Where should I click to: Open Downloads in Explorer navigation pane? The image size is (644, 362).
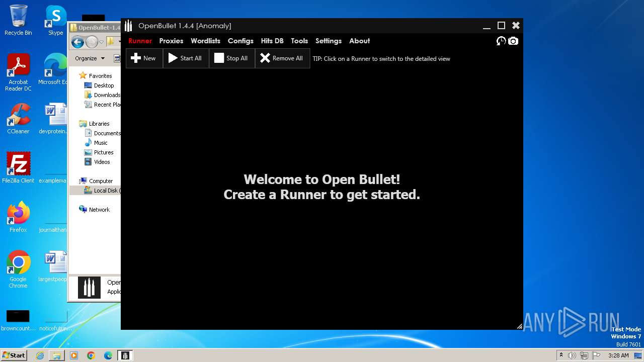tap(102, 95)
